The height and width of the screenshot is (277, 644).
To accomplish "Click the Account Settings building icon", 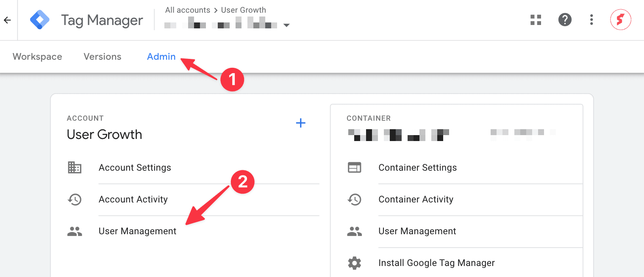I will click(75, 167).
